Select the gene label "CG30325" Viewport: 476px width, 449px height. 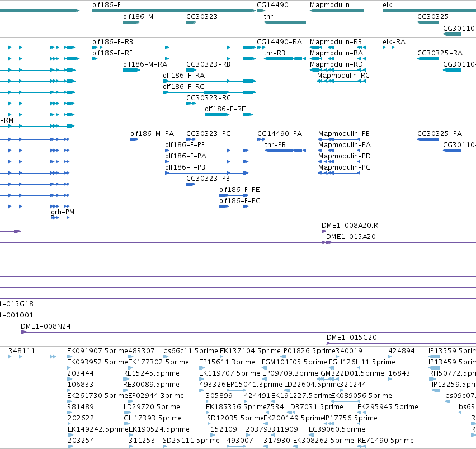(x=433, y=16)
